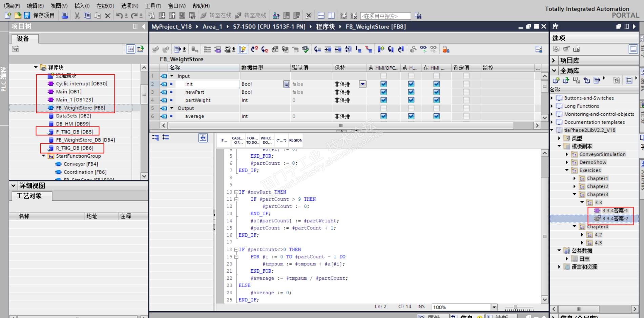This screenshot has height=318, width=644.
Task: Switch to the 设备 Devices tab
Action: click(23, 39)
